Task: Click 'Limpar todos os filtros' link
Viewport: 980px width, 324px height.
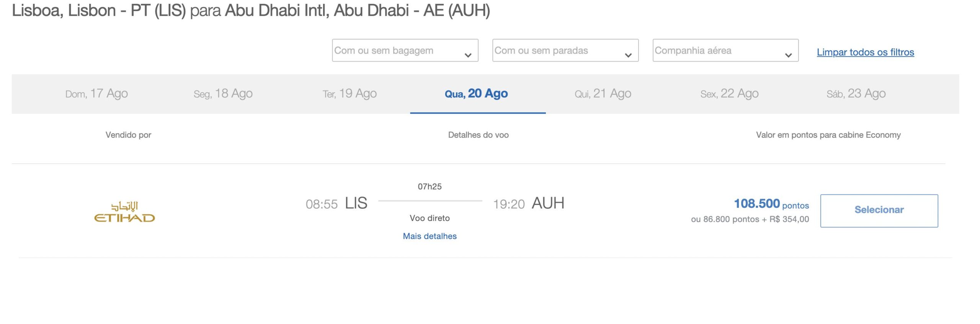Action: [x=865, y=52]
